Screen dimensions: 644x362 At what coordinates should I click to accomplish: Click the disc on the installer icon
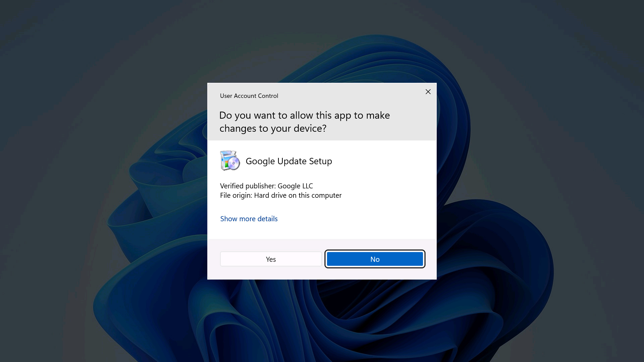(234, 164)
